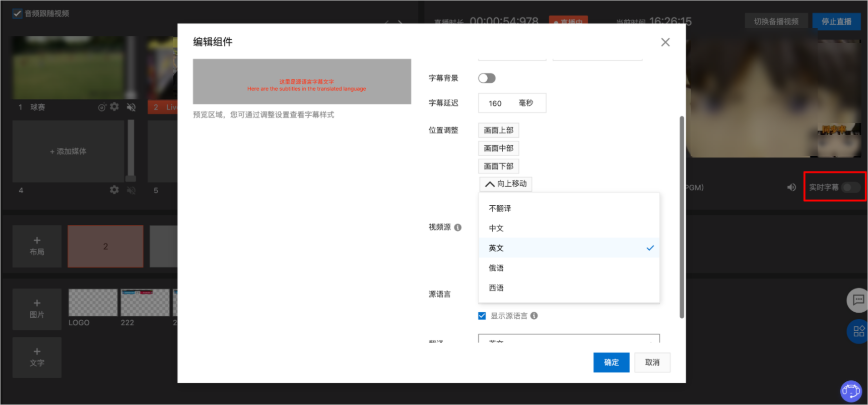Add a new layout with 布局 plus
The height and width of the screenshot is (405, 868).
coord(37,246)
